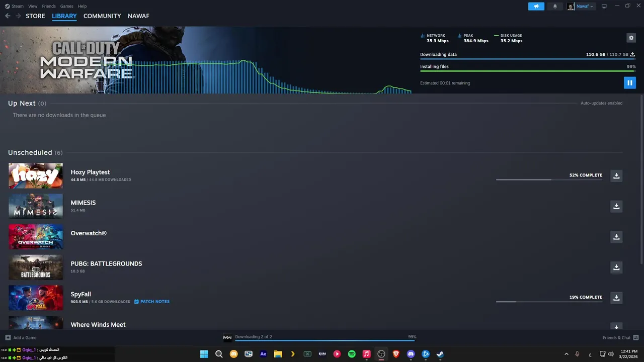The image size is (644, 362).
Task: Open the Games menu
Action: [66, 6]
